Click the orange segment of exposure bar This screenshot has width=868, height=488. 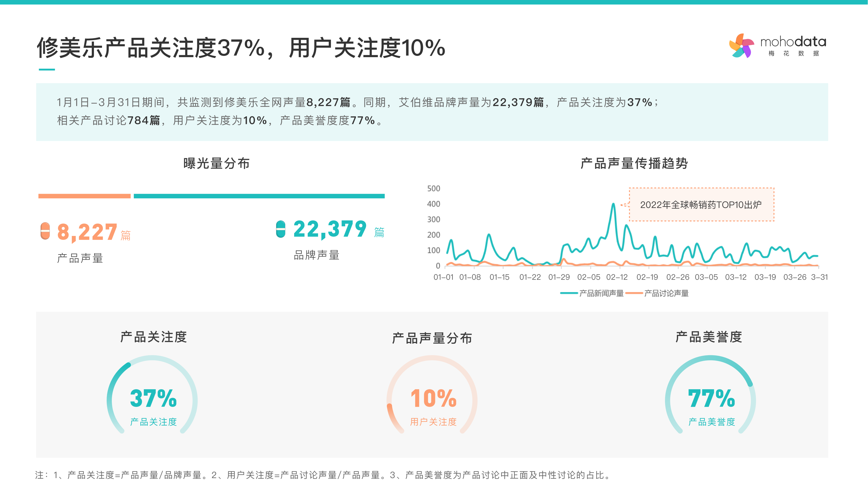pos(84,196)
